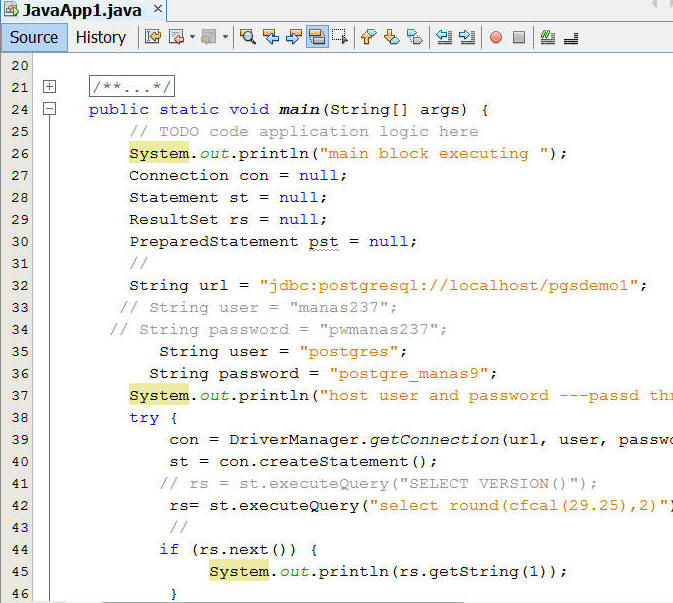
Task: Click folded comment /**...*/ box
Action: pos(132,87)
